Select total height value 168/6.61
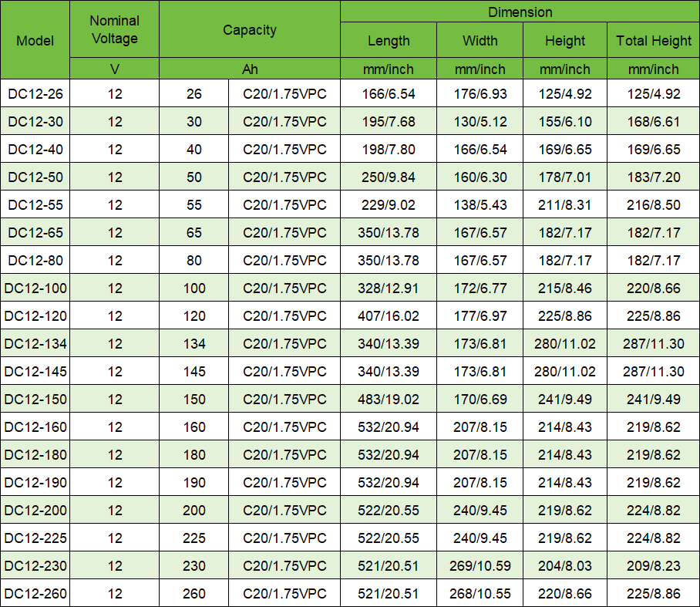This screenshot has width=700, height=607. (654, 122)
